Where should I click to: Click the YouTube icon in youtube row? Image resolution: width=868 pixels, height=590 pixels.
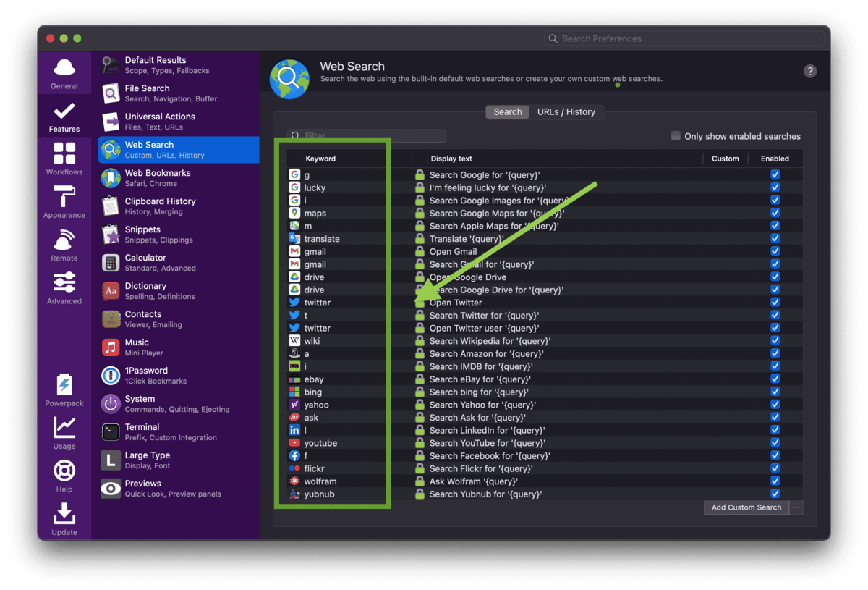coord(294,442)
